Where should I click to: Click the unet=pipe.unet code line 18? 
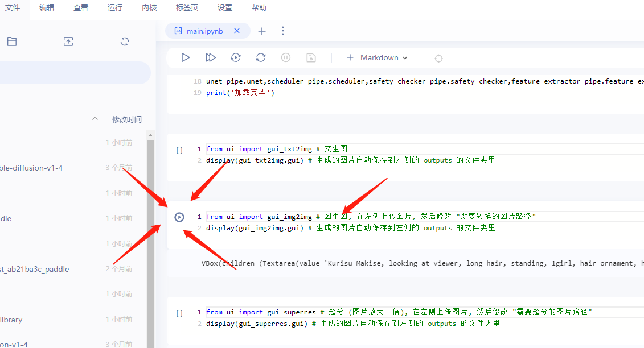coord(425,81)
